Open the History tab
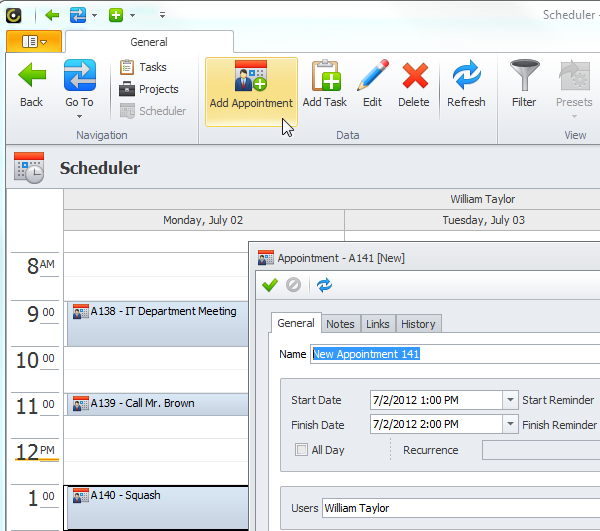The height and width of the screenshot is (531, 600). click(x=418, y=323)
